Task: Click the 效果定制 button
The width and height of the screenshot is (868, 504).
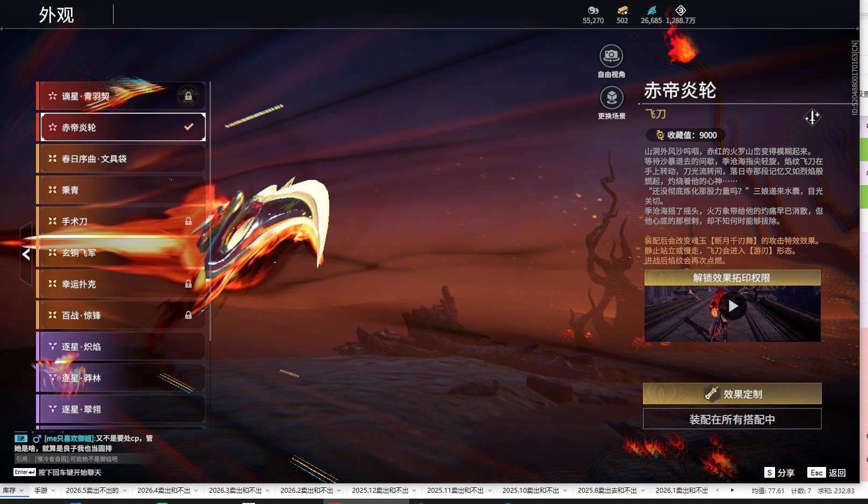Action: [x=732, y=393]
